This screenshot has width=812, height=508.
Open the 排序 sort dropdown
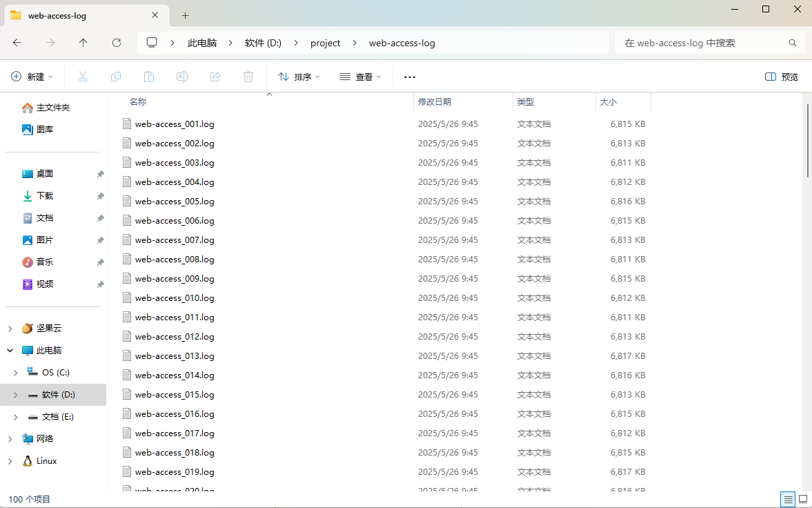[x=299, y=77]
